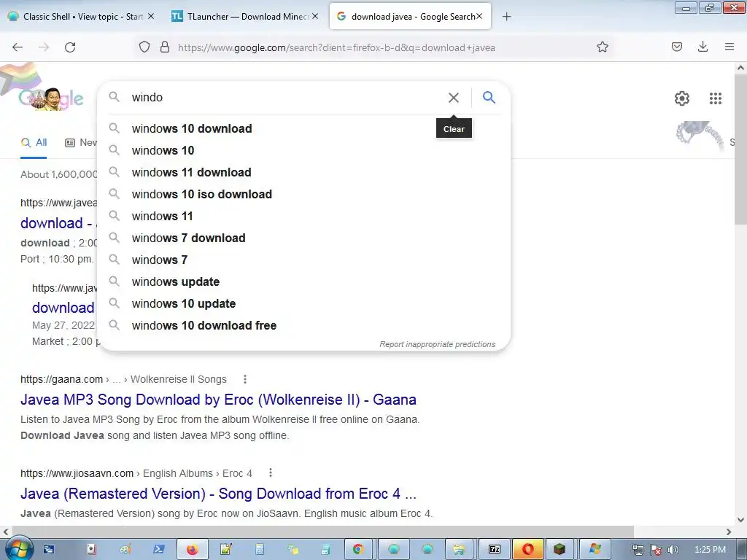Open the first javea download result link
Viewport: 747px width, 560px height.
click(58, 223)
